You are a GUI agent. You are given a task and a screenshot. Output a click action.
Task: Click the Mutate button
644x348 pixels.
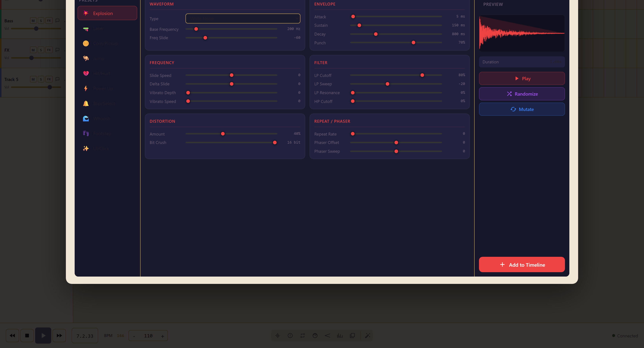pyautogui.click(x=522, y=109)
